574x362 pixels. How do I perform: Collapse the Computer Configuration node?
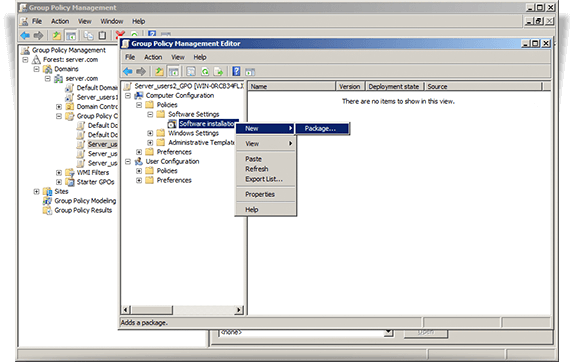[x=128, y=96]
